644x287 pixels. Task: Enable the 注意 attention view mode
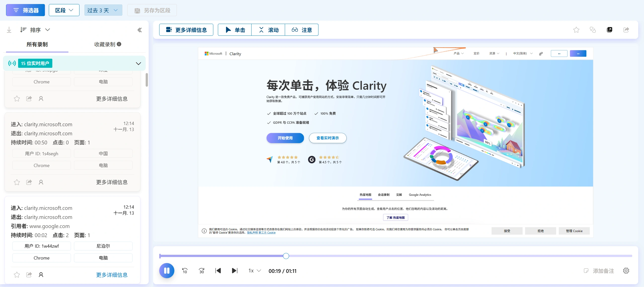(301, 30)
